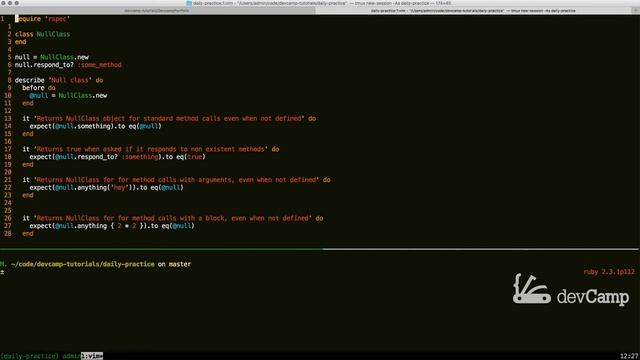Click '(daily-practice)' tmux session name
This screenshot has height=360, width=640.
point(29,356)
